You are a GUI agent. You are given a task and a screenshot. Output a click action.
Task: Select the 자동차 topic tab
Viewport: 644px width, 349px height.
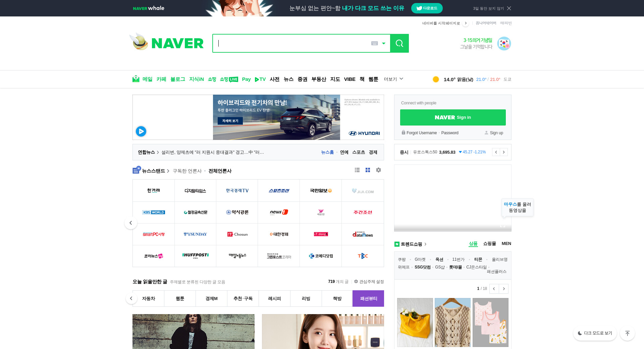pyautogui.click(x=149, y=299)
